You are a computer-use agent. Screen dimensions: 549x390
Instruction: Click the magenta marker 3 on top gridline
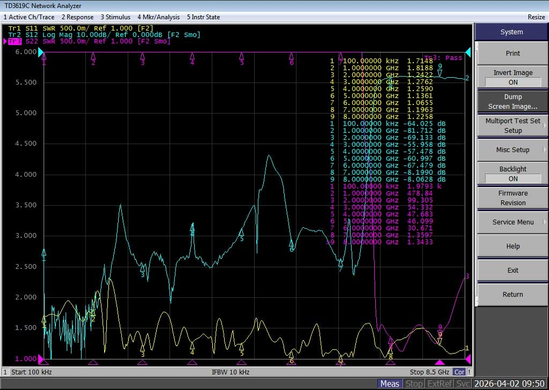(143, 59)
